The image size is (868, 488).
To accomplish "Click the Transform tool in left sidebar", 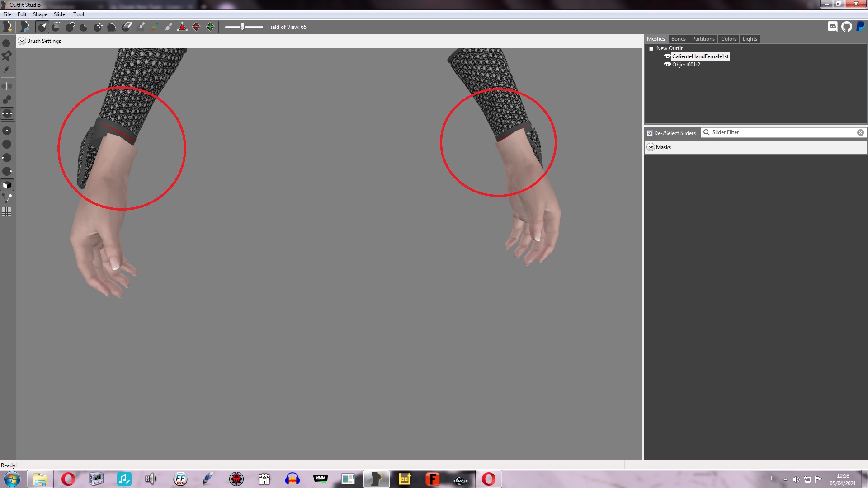I will pos(7,42).
